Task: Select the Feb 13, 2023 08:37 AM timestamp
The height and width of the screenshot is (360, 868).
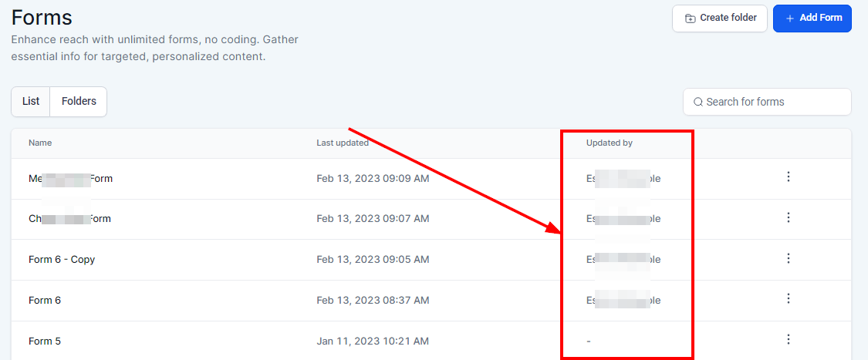Action: pos(372,301)
